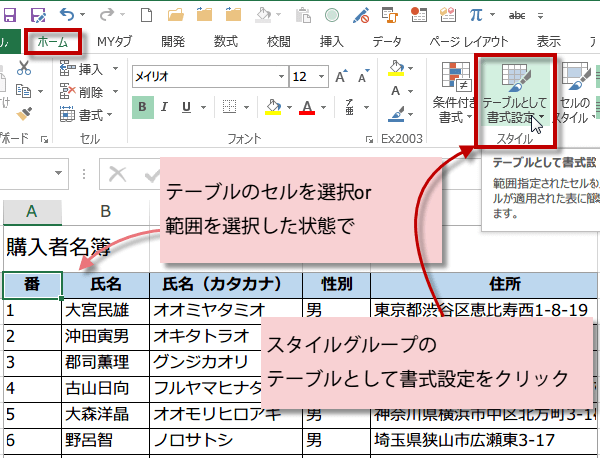600x458 pixels.
Task: Click the Undo arrow icon
Action: [x=69, y=14]
